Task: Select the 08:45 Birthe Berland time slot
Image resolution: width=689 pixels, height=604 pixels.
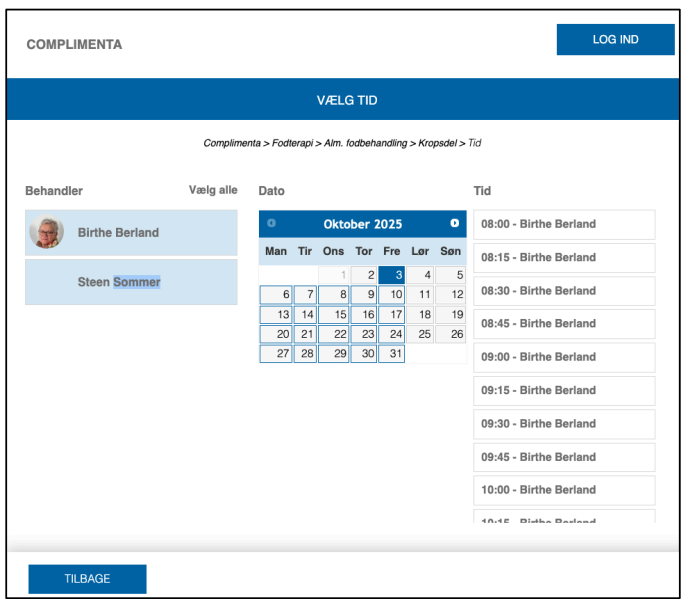Action: tap(564, 324)
